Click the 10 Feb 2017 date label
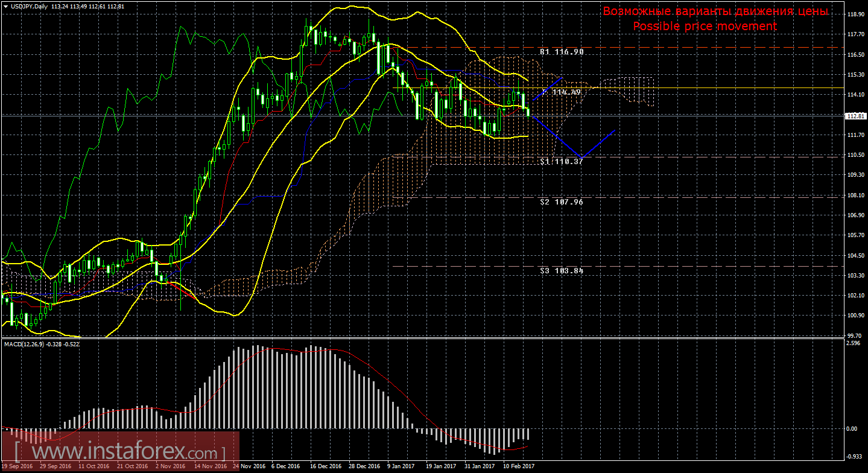The image size is (868, 473). point(518,466)
